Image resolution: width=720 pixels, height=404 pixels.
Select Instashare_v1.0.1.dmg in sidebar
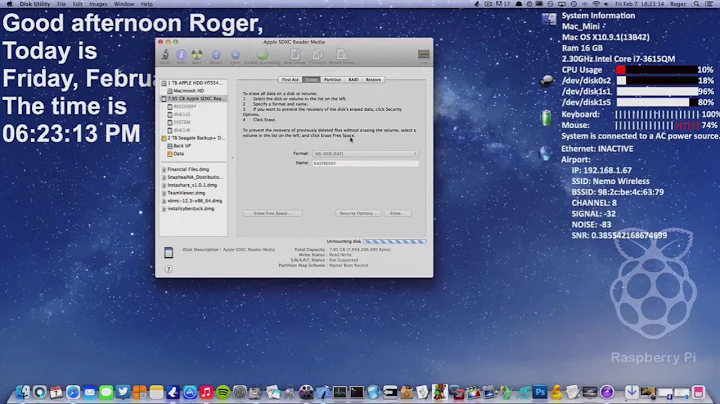193,185
